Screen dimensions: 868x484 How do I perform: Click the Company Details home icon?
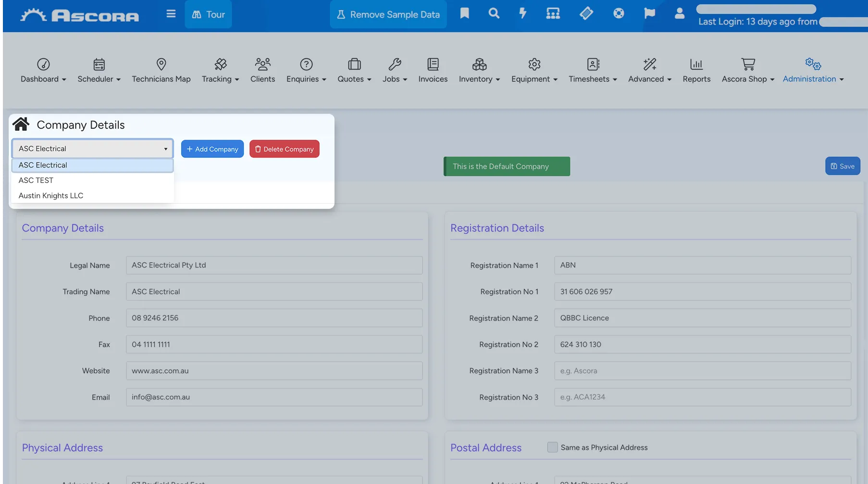click(21, 124)
